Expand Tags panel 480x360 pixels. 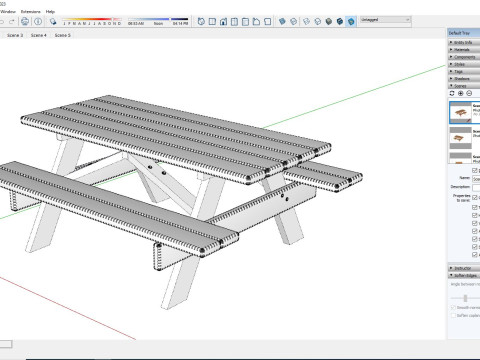click(464, 72)
